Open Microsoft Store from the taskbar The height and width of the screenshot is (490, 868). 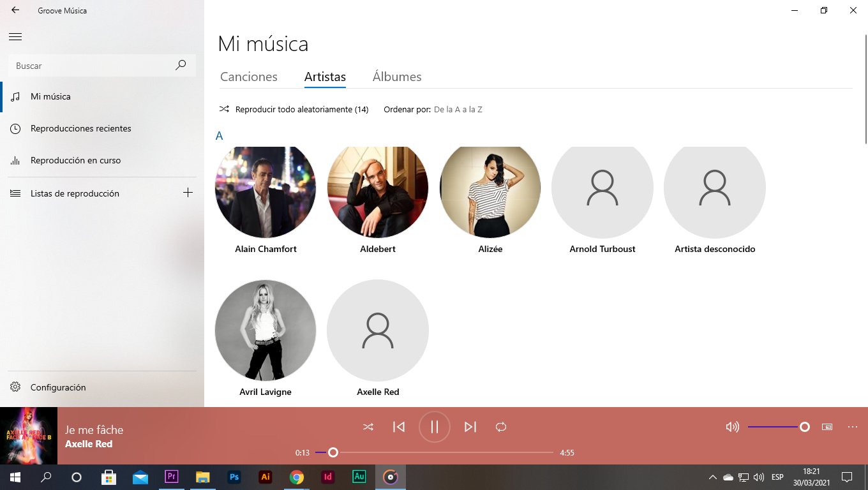coord(109,477)
